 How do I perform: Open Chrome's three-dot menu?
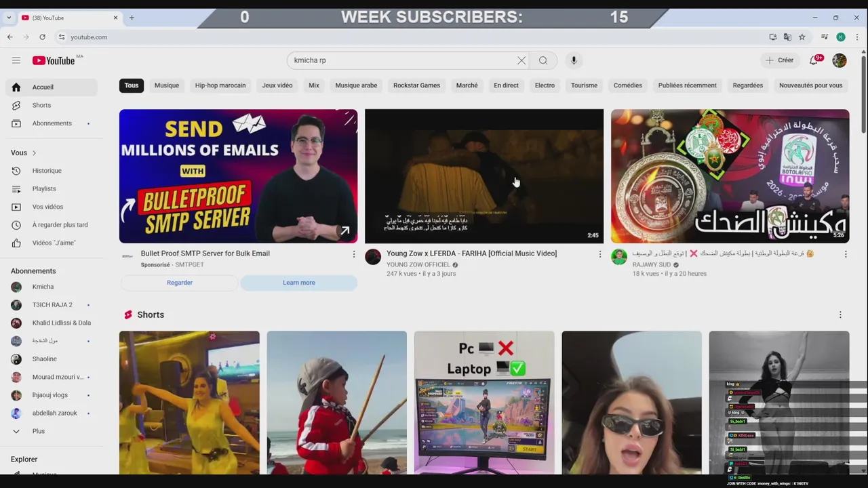coord(857,37)
